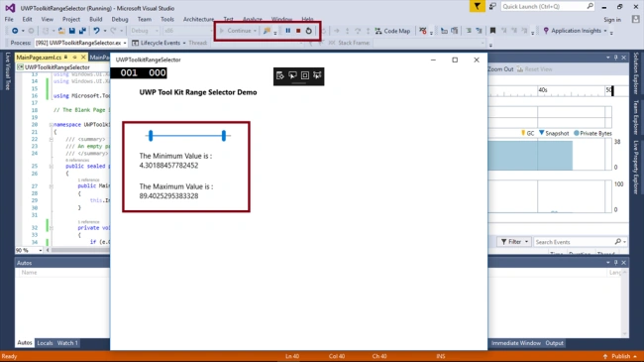Open the Edit menu
The width and height of the screenshot is (644, 362).
pos(27,19)
